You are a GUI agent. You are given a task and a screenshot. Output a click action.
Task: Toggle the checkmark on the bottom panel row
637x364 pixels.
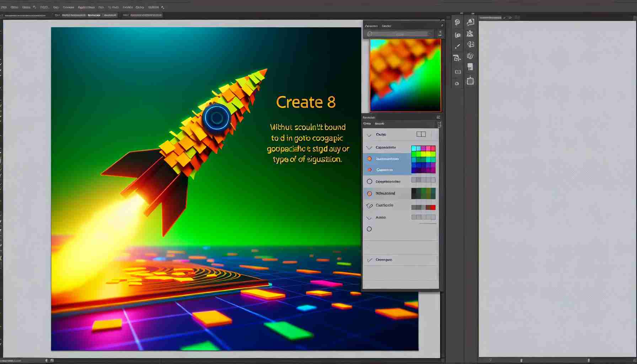point(369,260)
